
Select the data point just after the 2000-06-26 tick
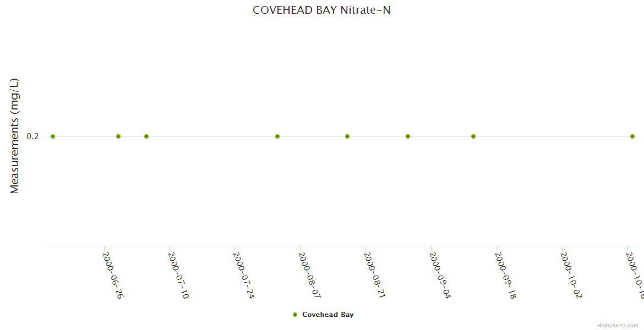point(118,136)
